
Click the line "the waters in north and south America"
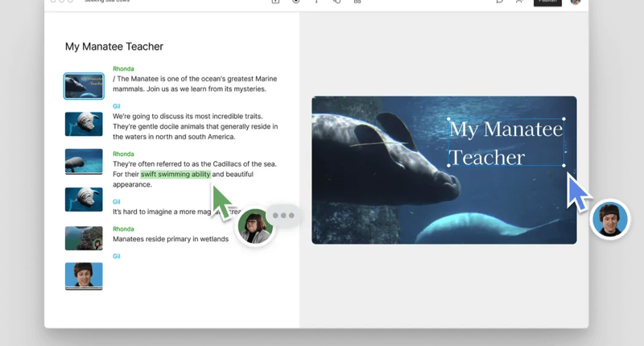click(174, 137)
